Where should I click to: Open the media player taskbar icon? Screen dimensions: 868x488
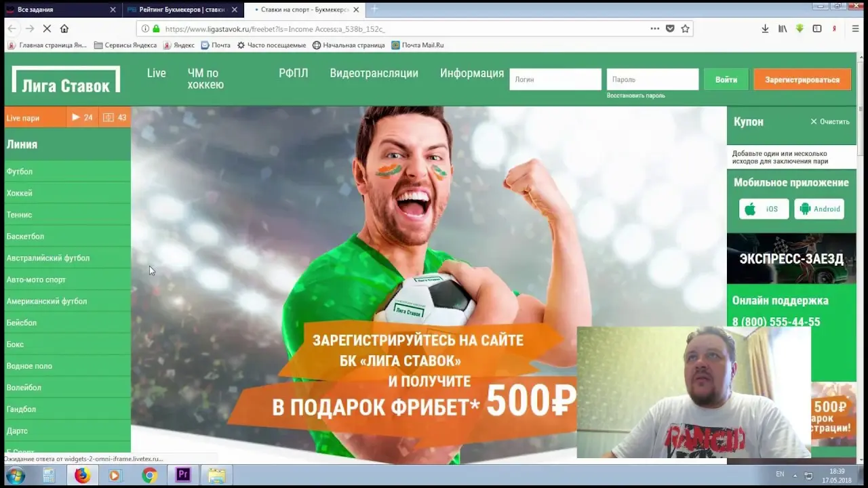[x=115, y=475]
